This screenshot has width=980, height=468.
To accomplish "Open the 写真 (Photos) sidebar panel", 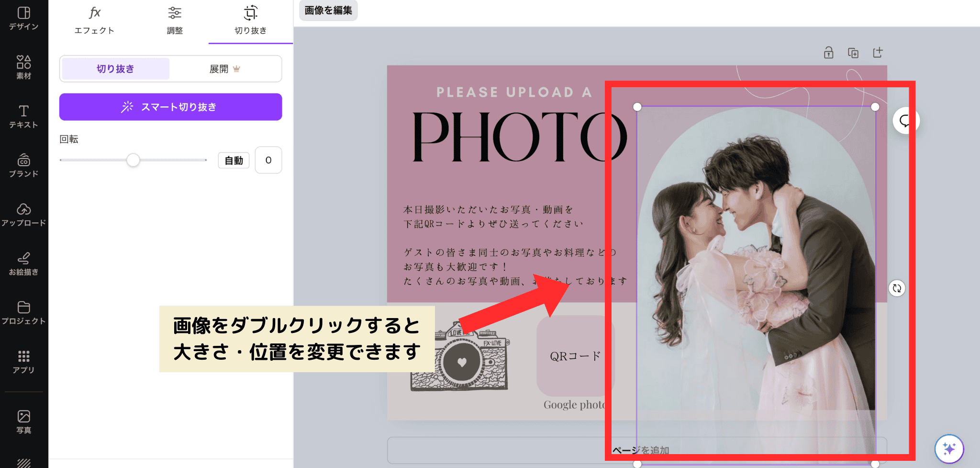I will (23, 422).
